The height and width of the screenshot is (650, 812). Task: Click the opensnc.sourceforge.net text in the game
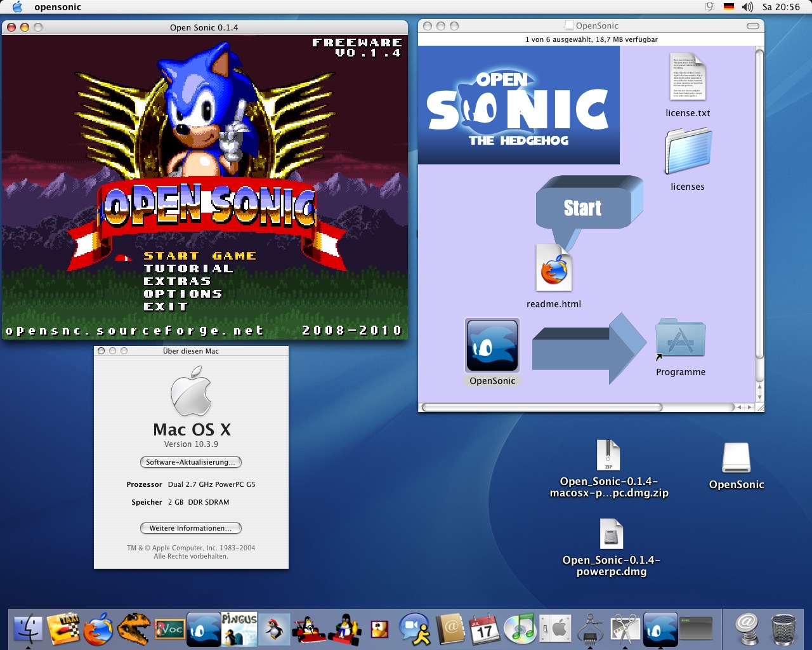coord(134,330)
